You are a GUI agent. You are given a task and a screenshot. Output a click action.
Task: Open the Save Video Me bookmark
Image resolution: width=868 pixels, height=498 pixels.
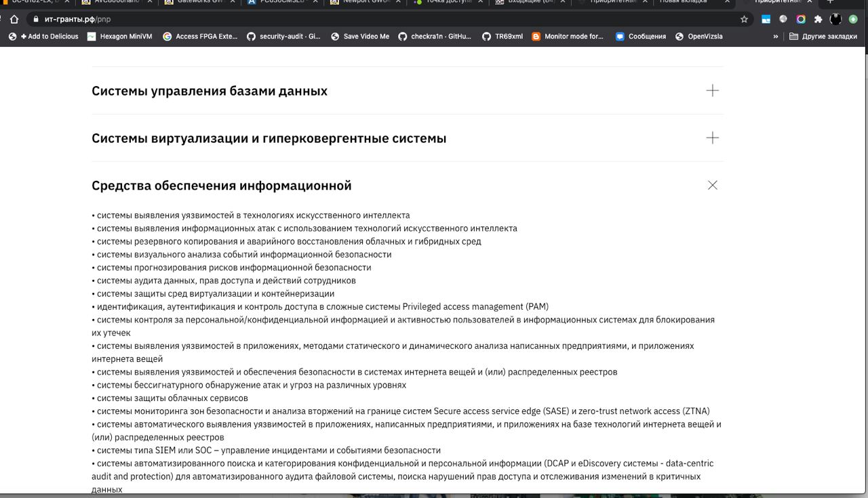point(360,37)
